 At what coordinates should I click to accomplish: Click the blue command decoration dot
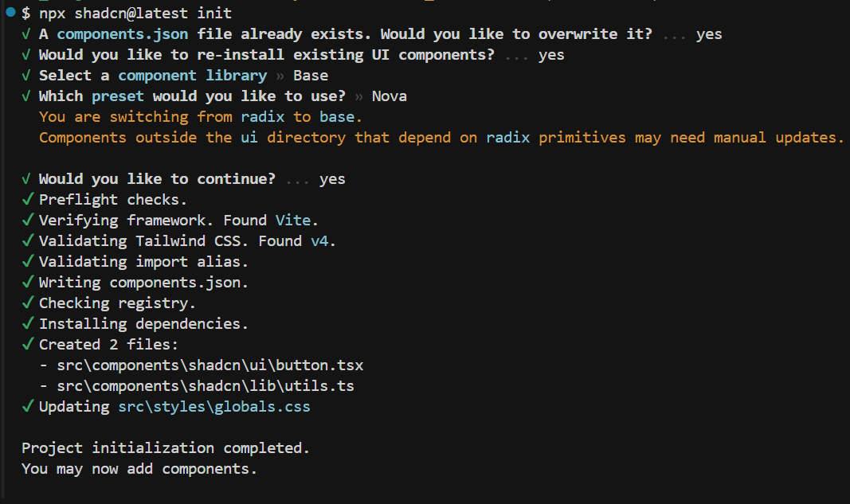coord(10,13)
